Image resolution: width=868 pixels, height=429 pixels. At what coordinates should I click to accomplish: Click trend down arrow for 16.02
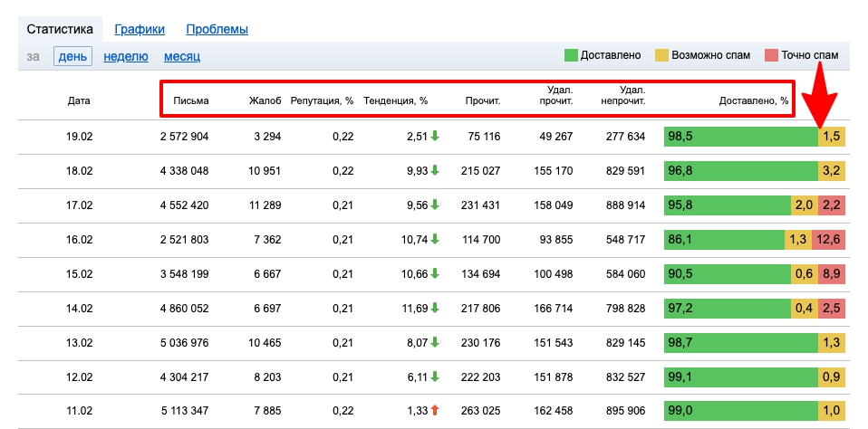click(435, 240)
